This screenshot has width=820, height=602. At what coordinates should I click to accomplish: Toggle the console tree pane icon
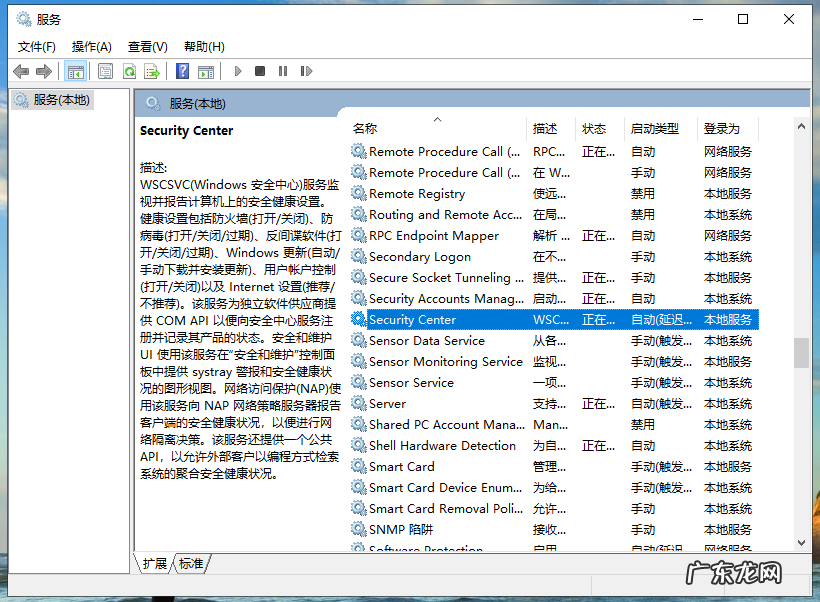coord(76,71)
